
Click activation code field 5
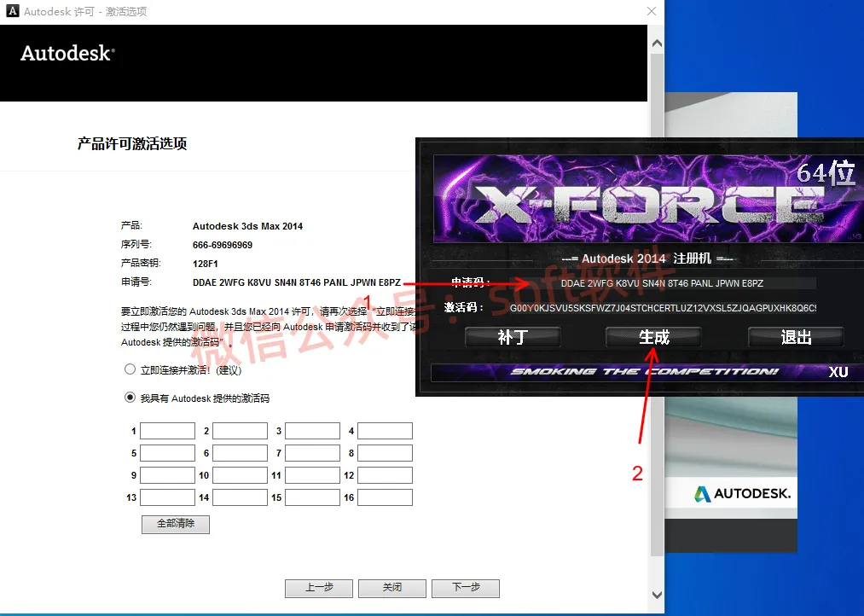point(167,453)
